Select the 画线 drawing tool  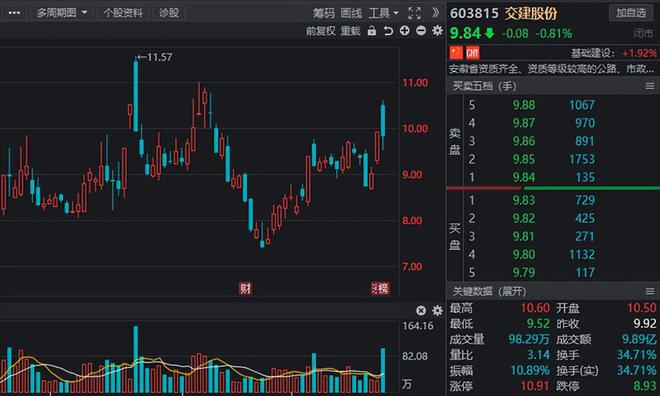pyautogui.click(x=351, y=13)
